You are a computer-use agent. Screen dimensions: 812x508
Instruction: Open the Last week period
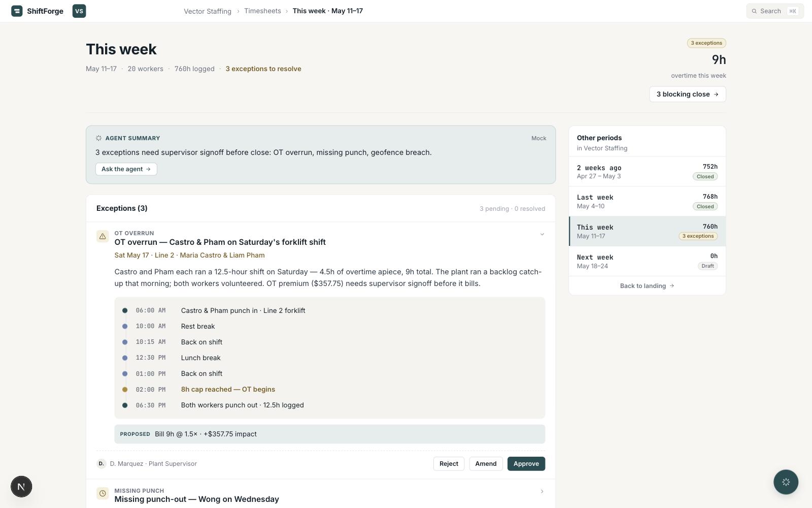[x=647, y=202]
